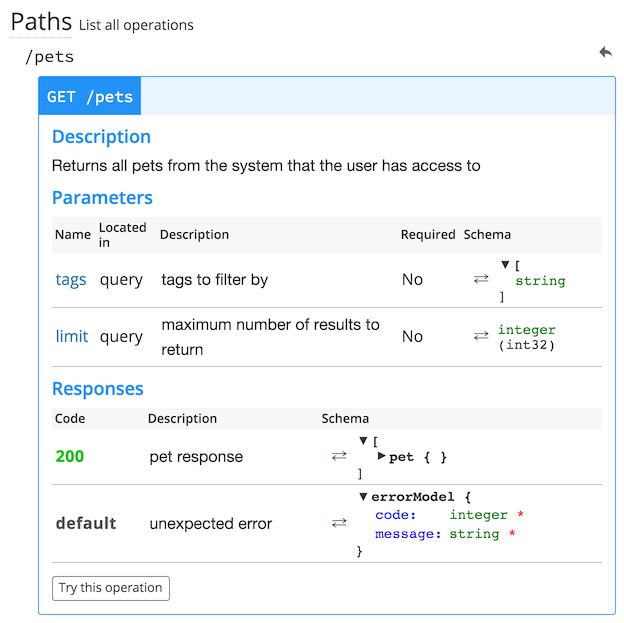Viewport: 624px width, 623px height.
Task: Click the Parameters section heading
Action: [102, 197]
